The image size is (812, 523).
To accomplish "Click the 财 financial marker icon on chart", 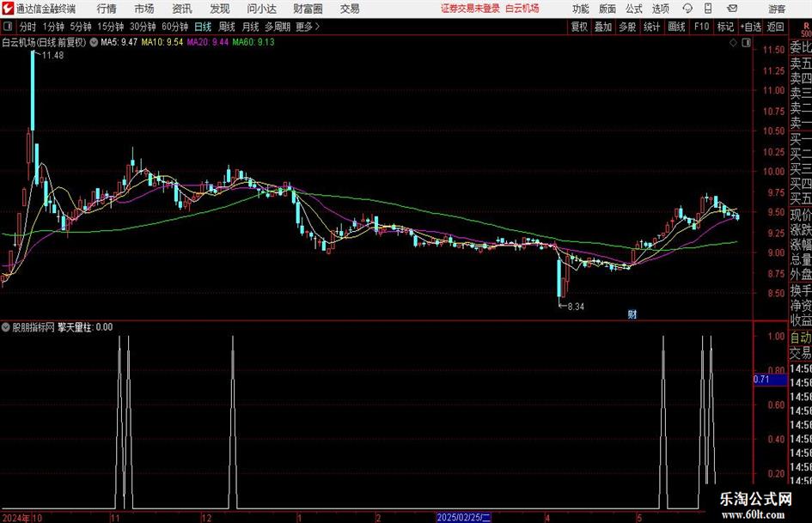I will 632,313.
